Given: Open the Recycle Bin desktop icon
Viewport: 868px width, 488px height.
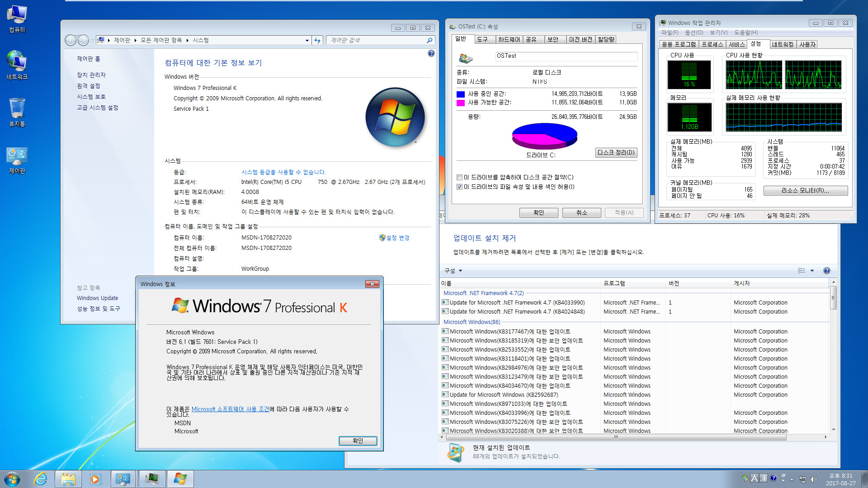Looking at the screenshot, I should click(17, 113).
